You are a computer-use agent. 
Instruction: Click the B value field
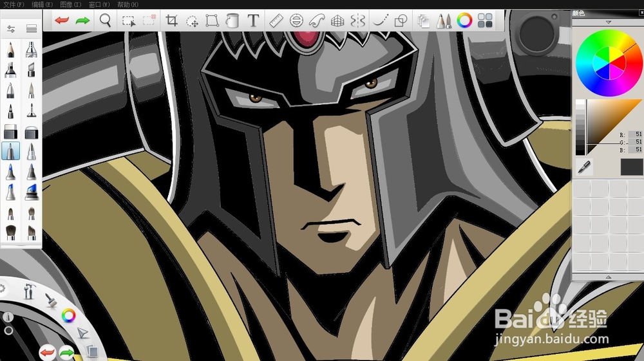click(x=634, y=149)
